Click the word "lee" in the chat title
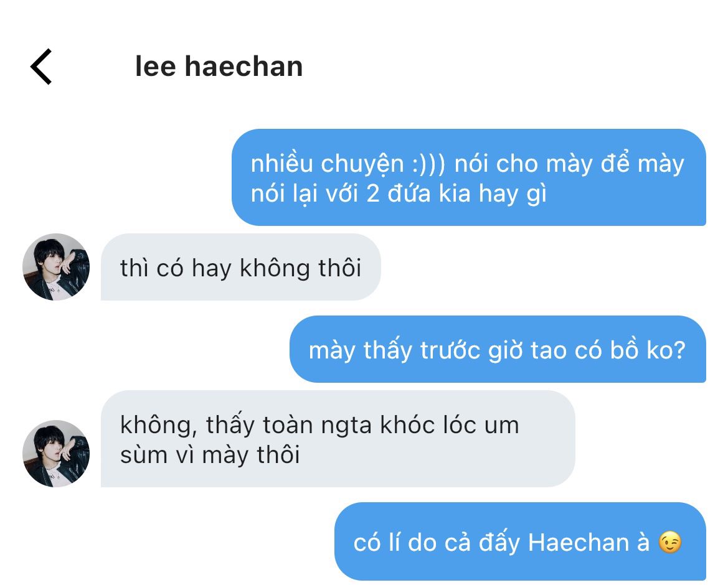The width and height of the screenshot is (728, 585). tap(156, 67)
